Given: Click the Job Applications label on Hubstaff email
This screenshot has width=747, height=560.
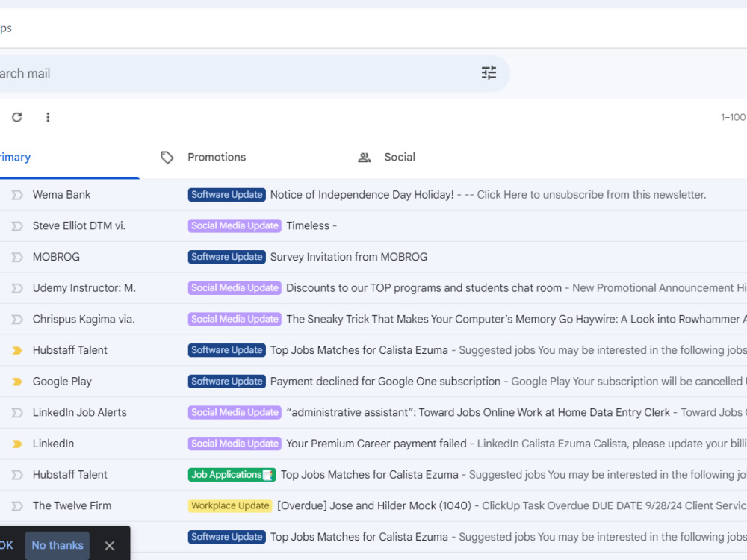Looking at the screenshot, I should tap(232, 475).
